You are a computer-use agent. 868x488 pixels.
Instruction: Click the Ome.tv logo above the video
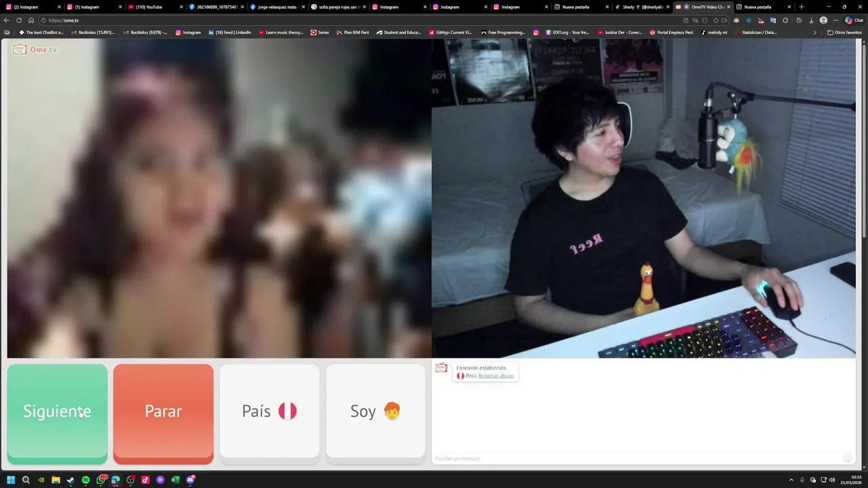click(35, 49)
